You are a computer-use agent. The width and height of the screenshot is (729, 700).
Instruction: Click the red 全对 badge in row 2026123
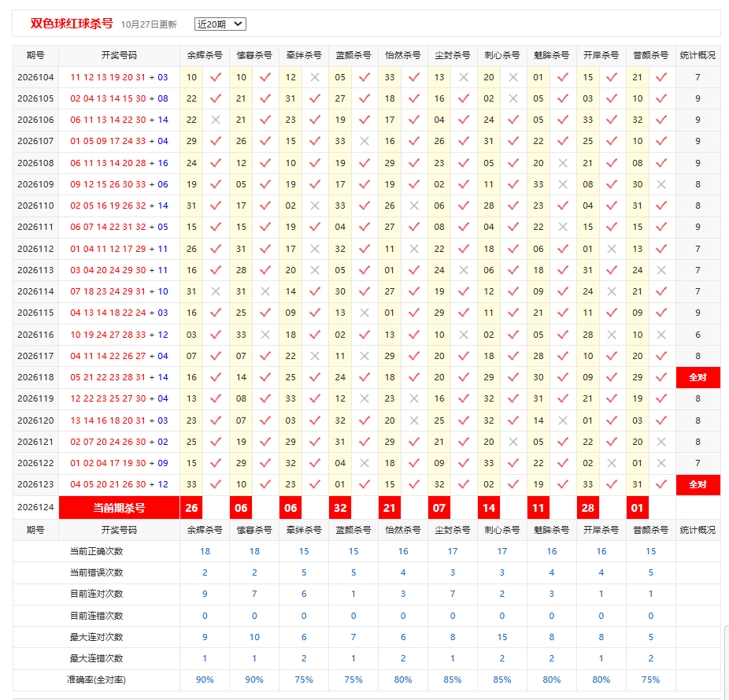tap(698, 485)
